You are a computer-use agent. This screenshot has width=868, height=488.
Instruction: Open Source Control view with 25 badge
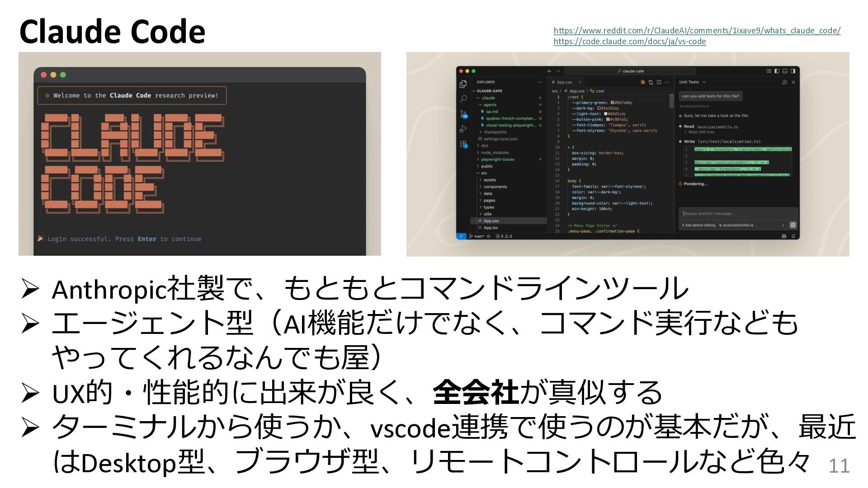(463, 114)
